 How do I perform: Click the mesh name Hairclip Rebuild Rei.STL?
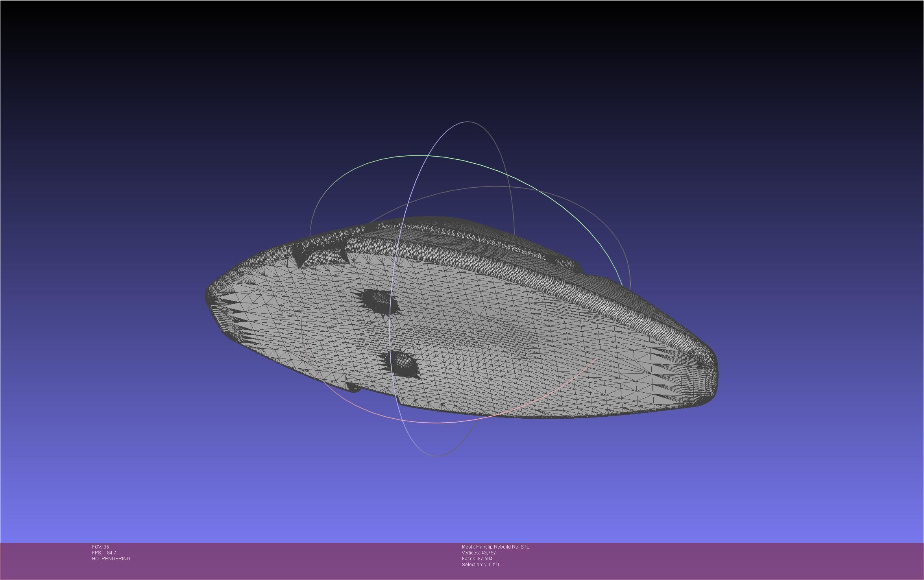[495, 547]
